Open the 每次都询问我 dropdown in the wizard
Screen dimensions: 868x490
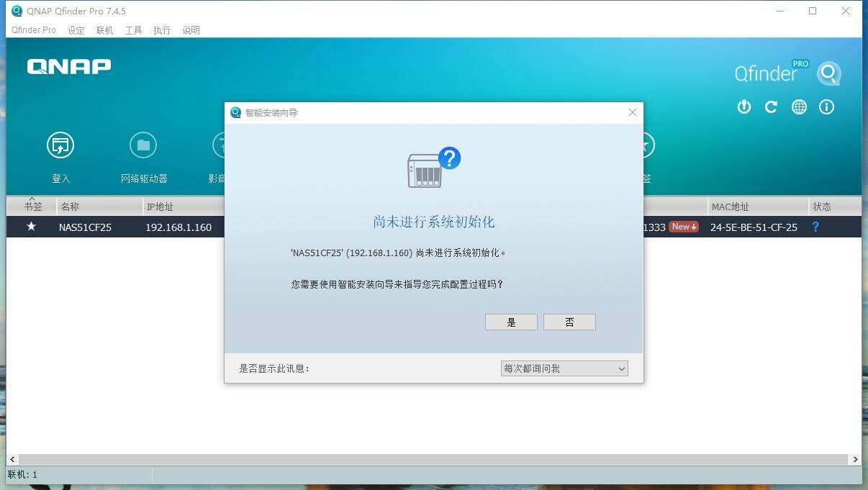(564, 368)
